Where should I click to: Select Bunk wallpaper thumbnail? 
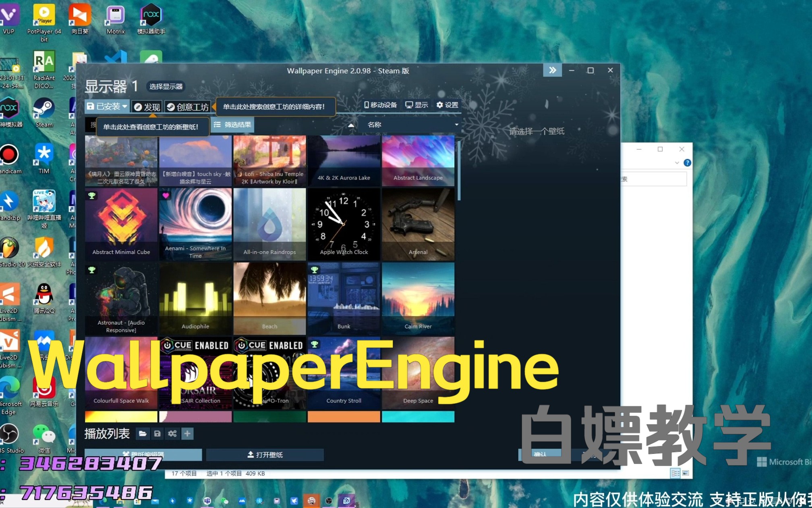344,298
